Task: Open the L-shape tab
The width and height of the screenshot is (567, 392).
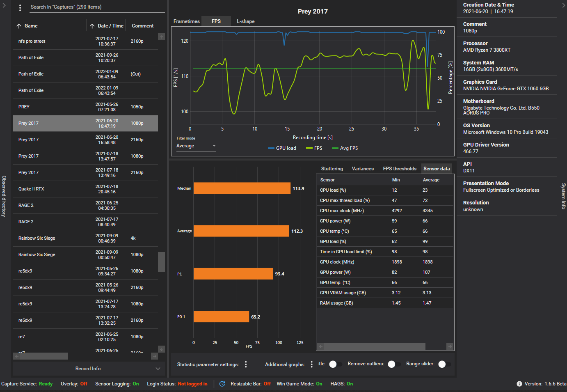Action: click(245, 21)
